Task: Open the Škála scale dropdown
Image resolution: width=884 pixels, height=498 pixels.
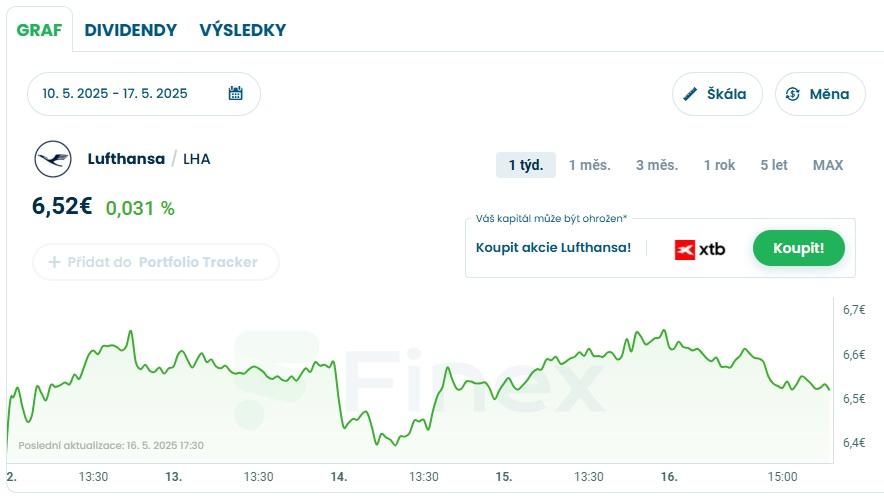Action: point(717,94)
